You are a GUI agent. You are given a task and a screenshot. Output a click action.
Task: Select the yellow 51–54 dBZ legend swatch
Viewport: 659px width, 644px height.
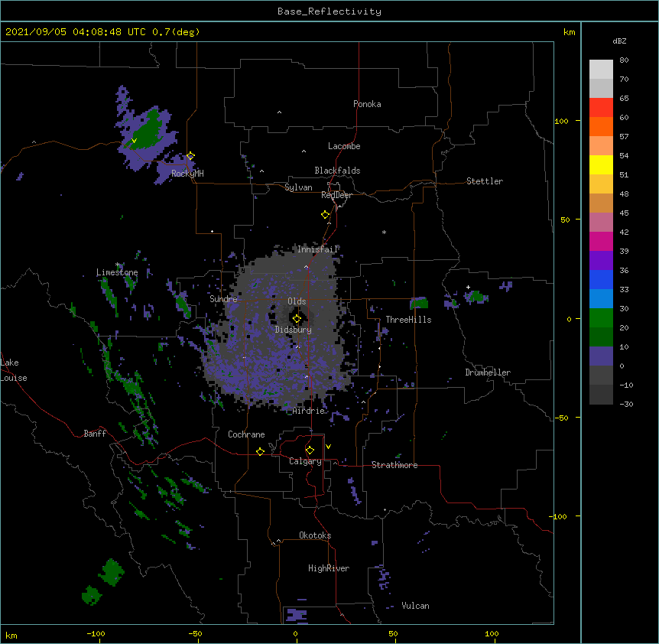601,164
